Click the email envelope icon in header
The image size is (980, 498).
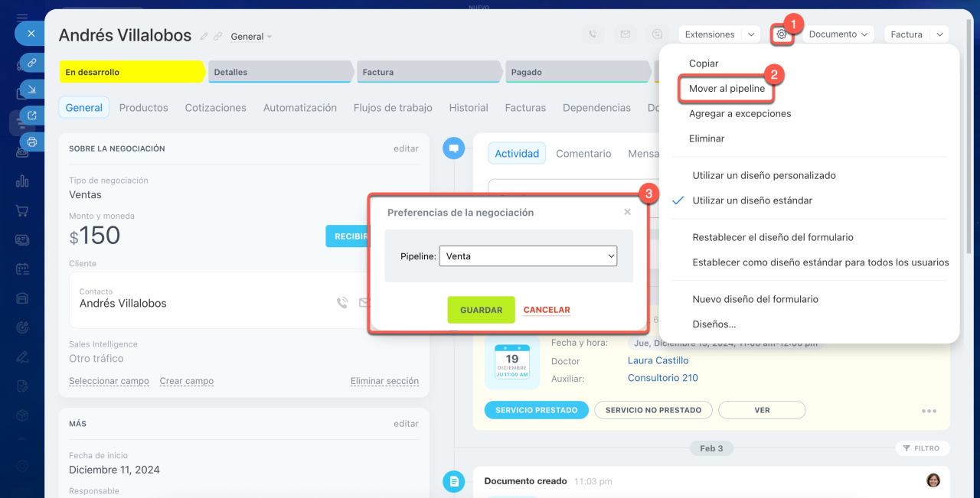click(x=625, y=34)
